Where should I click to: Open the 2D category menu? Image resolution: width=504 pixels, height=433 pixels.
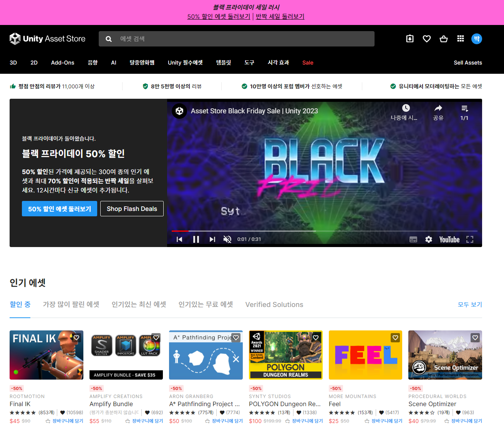[x=34, y=63]
